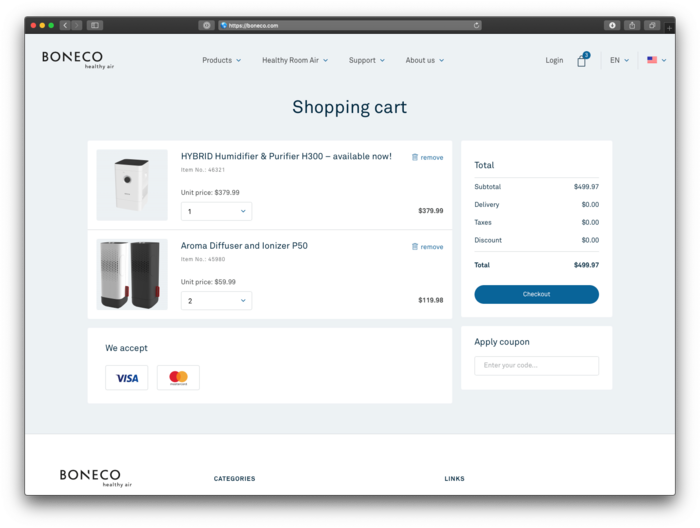Viewport: 700px width, 528px height.
Task: Expand the Support menu
Action: (x=366, y=60)
